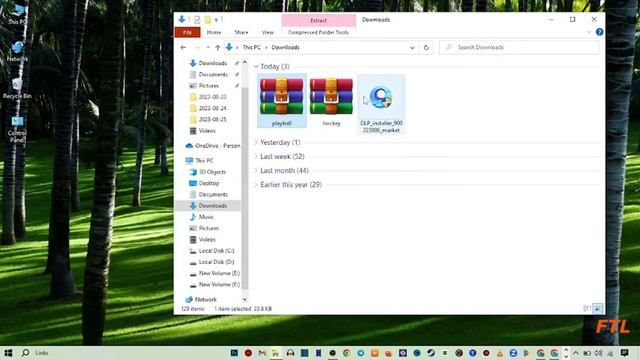Click navigation pane scroll up arrow

click(244, 62)
